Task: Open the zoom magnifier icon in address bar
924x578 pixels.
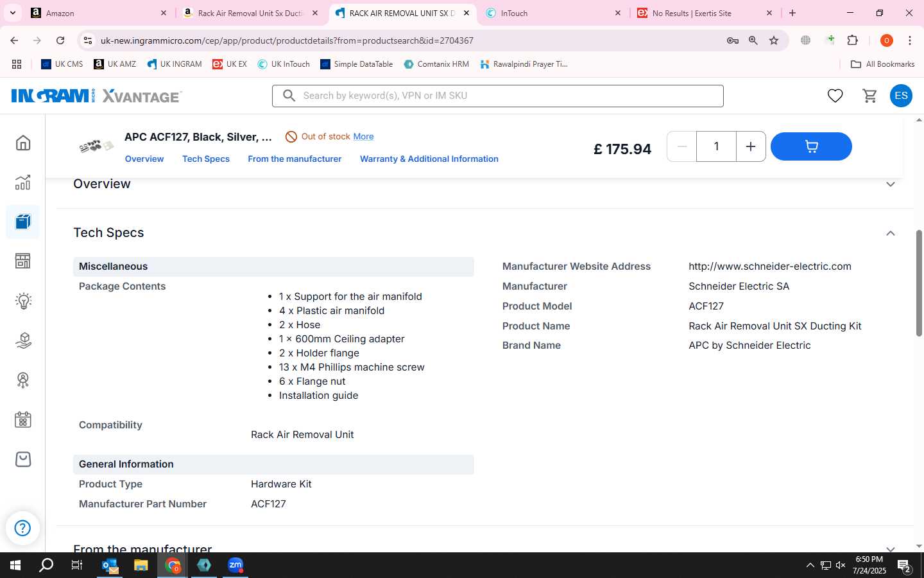Action: 753,40
